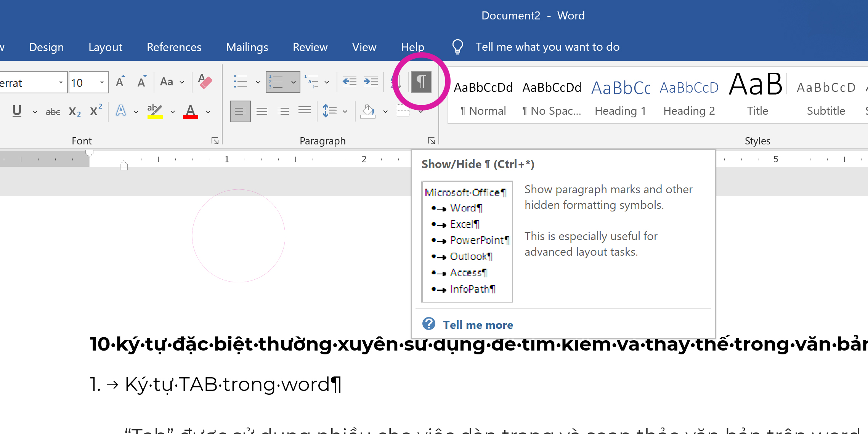Click the Tell Me lightbulb icon
This screenshot has width=868, height=434.
click(x=457, y=47)
